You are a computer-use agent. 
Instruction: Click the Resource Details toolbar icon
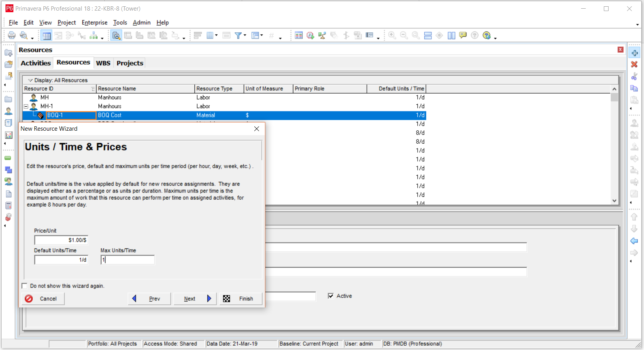[x=116, y=35]
